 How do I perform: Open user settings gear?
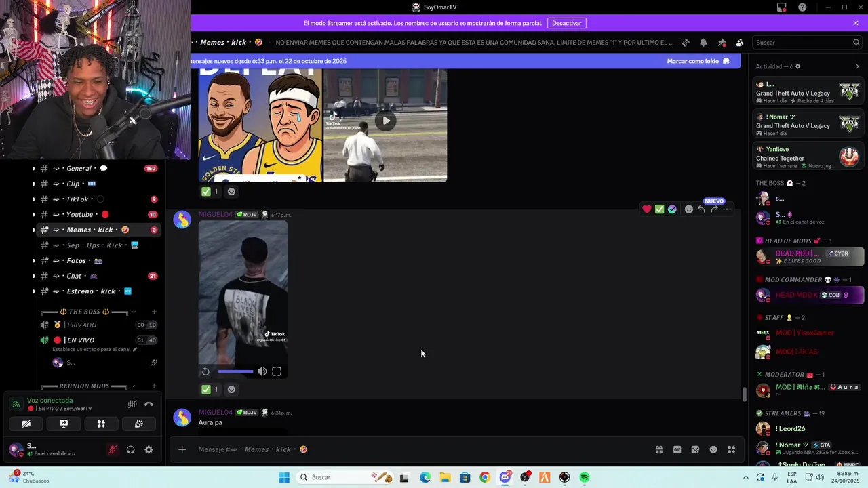coord(149,449)
